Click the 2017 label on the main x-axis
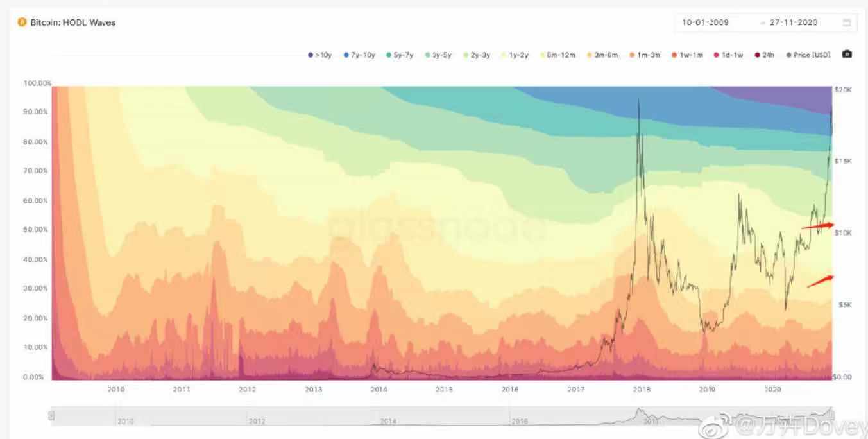The image size is (868, 439). pos(576,389)
